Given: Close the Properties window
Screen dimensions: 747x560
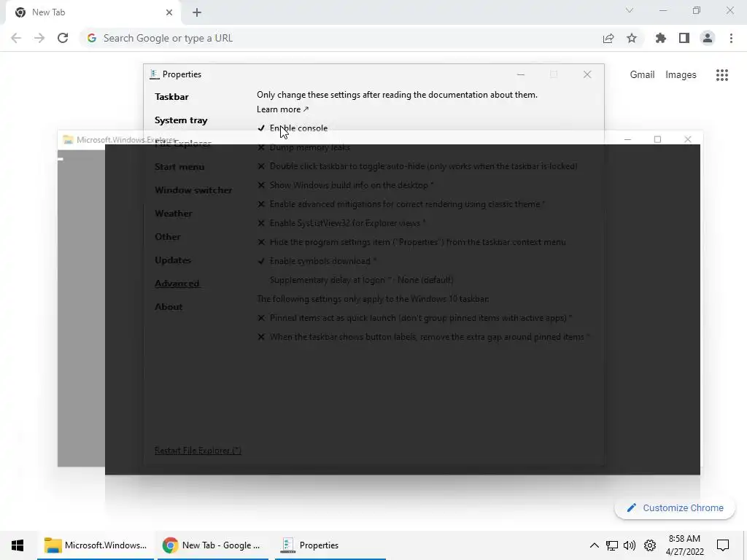Looking at the screenshot, I should click(x=587, y=75).
